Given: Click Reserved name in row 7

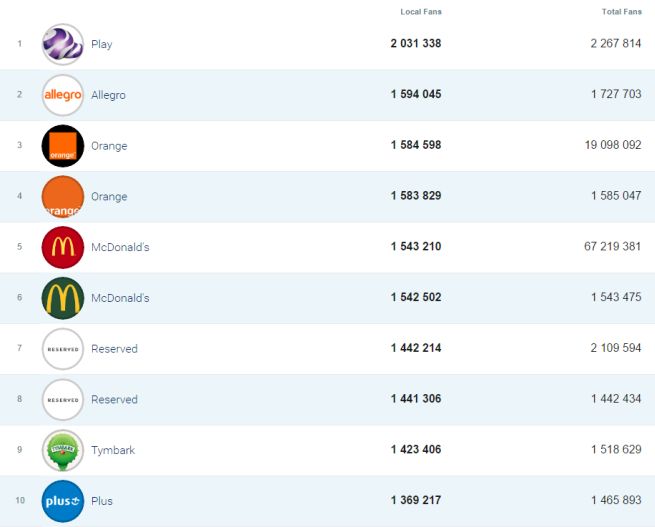Looking at the screenshot, I should (x=114, y=349).
